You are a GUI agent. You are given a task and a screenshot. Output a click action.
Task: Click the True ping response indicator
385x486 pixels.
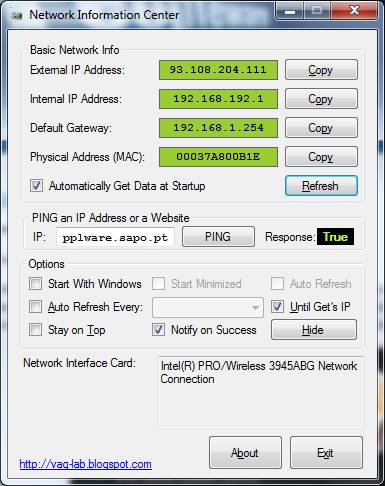tap(335, 237)
